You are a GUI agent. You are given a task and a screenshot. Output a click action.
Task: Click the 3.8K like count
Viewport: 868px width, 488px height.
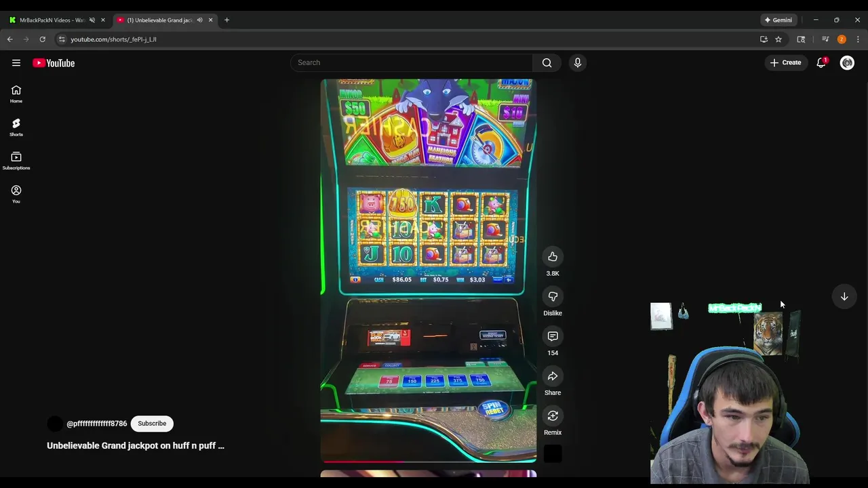pos(553,273)
